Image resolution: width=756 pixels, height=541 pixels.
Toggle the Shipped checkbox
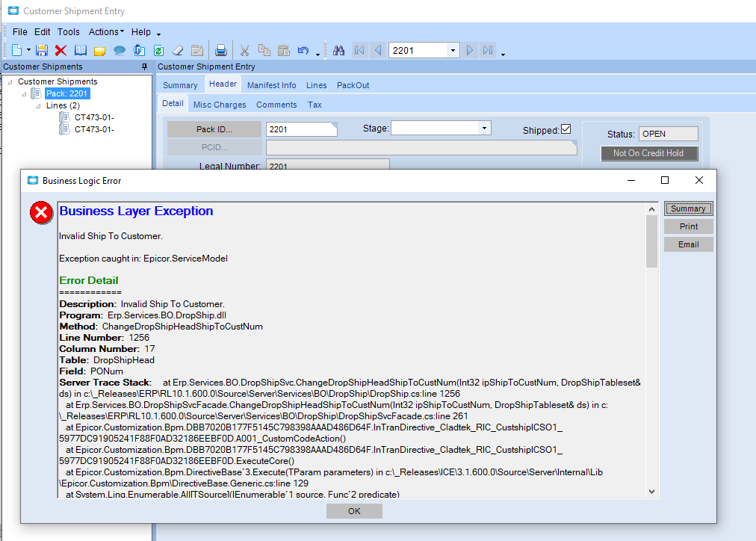click(x=566, y=129)
